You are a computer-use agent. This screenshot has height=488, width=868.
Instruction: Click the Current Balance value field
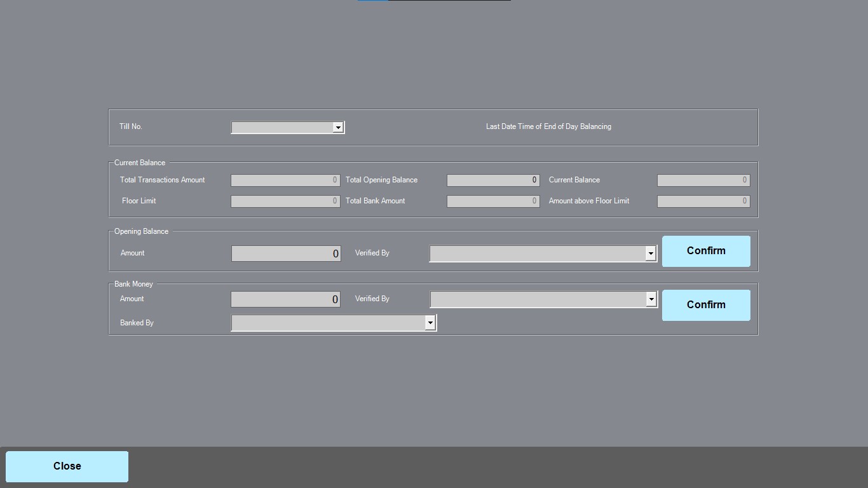click(703, 180)
